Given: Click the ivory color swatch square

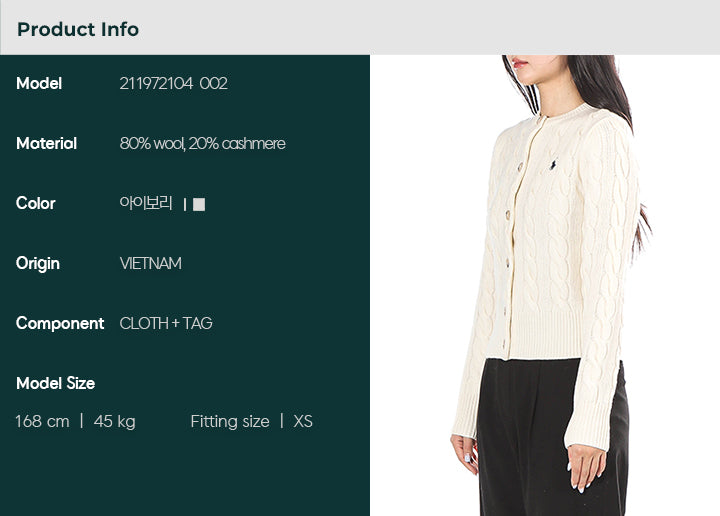Looking at the screenshot, I should click(199, 204).
